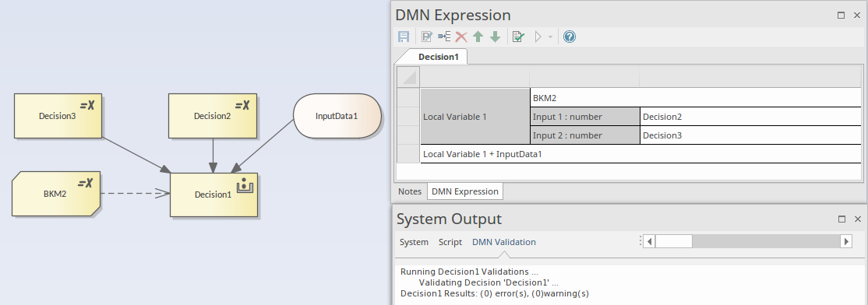Select the Decision1 tab

click(439, 57)
